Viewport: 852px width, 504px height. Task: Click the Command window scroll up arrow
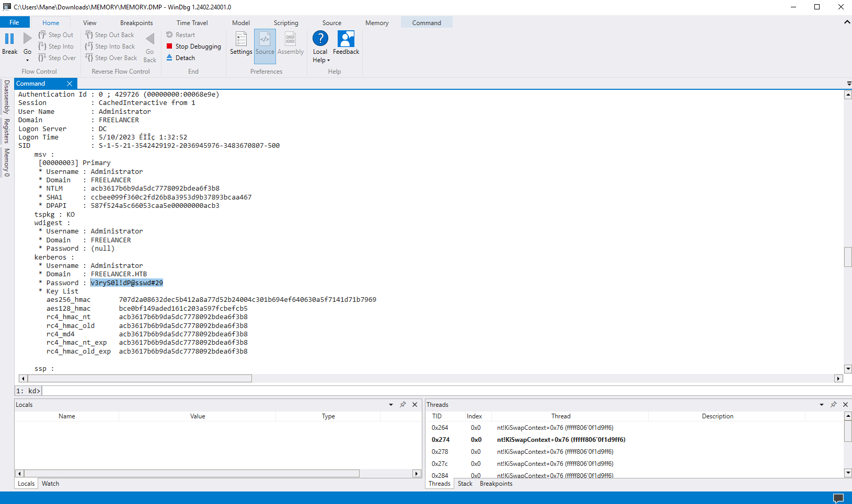(848, 95)
